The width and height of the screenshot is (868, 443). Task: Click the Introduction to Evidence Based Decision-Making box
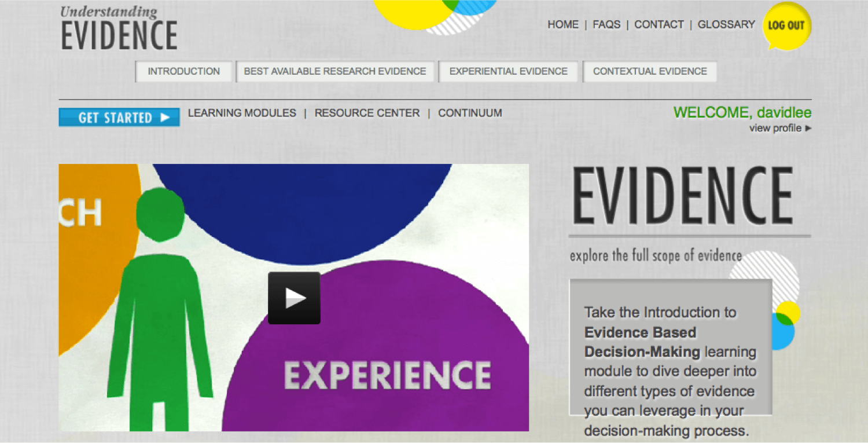tap(671, 347)
